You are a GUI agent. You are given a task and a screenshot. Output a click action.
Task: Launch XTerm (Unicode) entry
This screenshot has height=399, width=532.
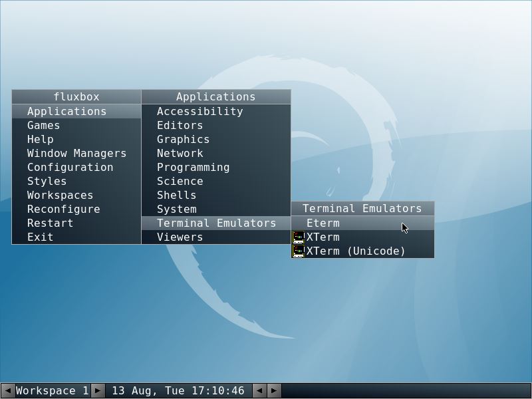pos(362,251)
